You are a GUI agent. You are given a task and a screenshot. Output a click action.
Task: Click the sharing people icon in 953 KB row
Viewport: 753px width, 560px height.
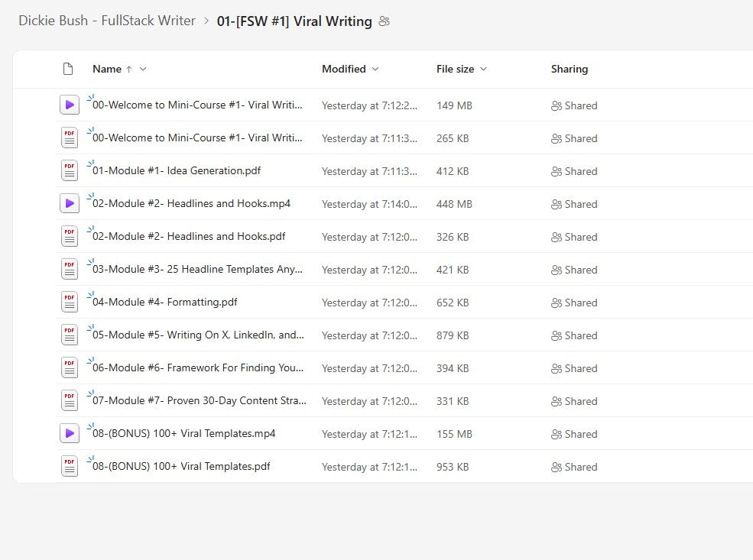click(556, 467)
